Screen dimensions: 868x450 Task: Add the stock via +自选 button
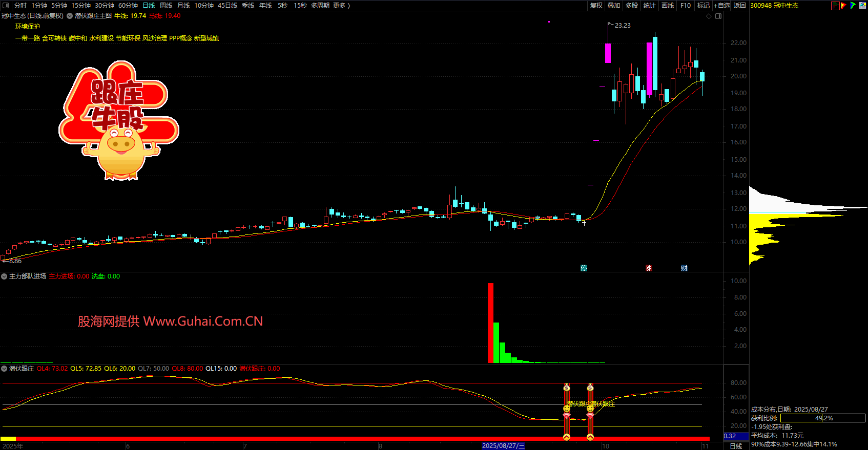tap(721, 6)
